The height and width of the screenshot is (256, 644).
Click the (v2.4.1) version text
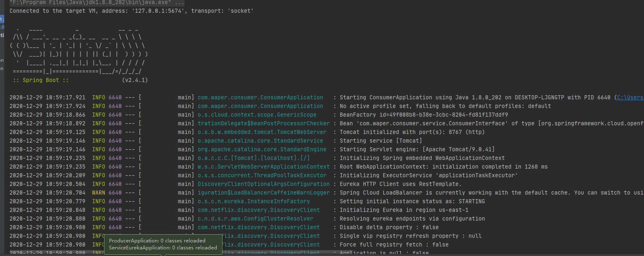tap(135, 80)
